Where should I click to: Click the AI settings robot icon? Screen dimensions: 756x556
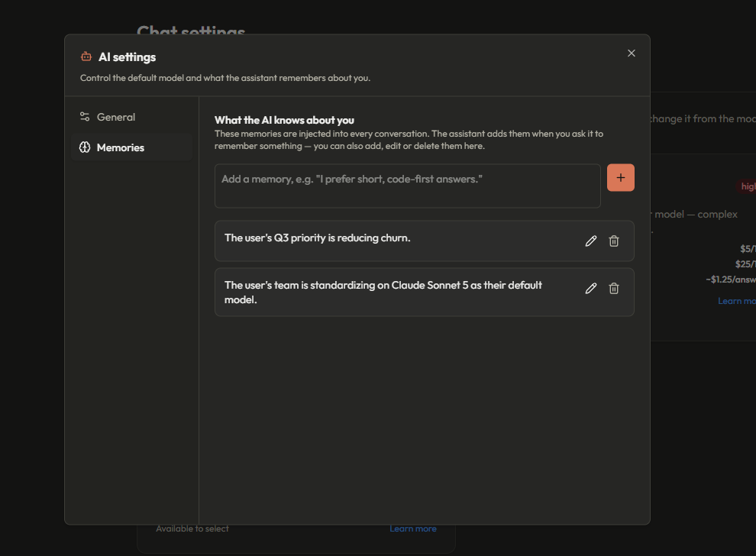pos(86,57)
